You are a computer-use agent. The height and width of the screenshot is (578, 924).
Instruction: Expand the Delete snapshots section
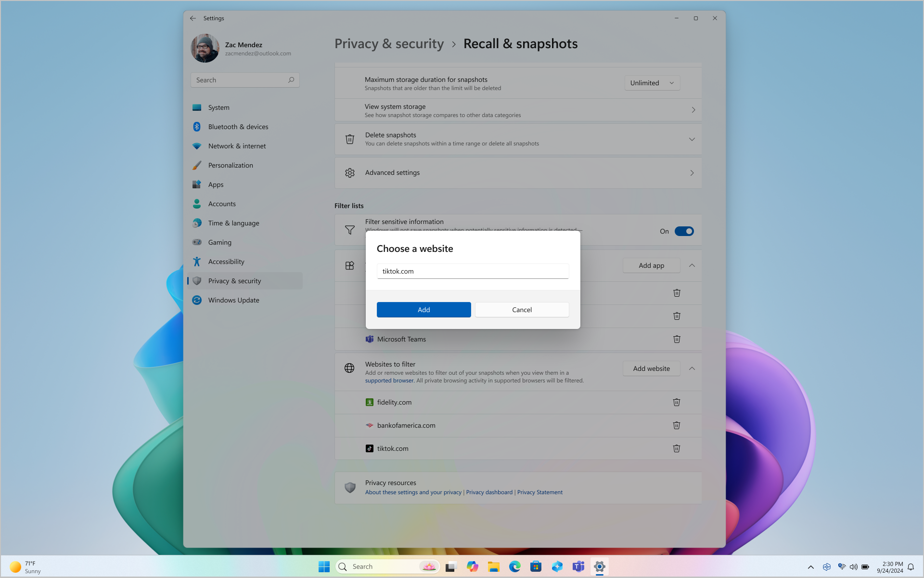point(693,139)
